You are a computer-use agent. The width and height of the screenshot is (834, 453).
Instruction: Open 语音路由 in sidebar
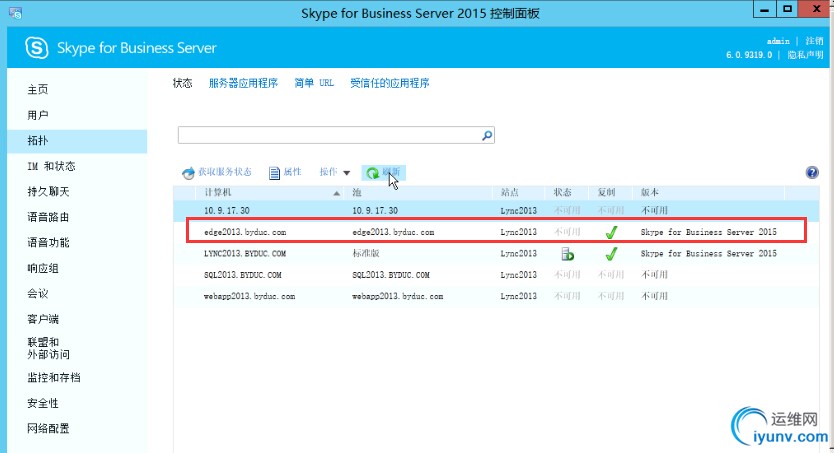point(48,217)
